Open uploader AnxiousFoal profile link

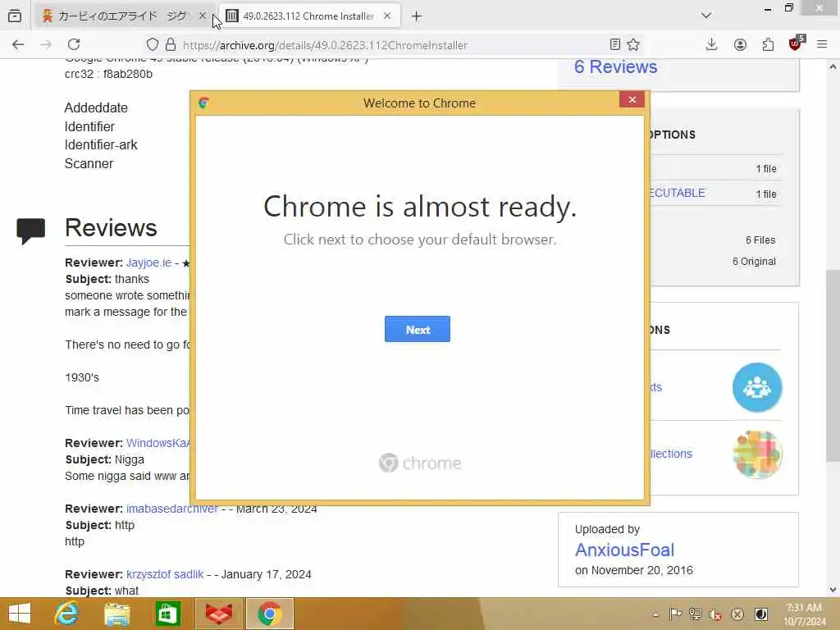tap(624, 550)
